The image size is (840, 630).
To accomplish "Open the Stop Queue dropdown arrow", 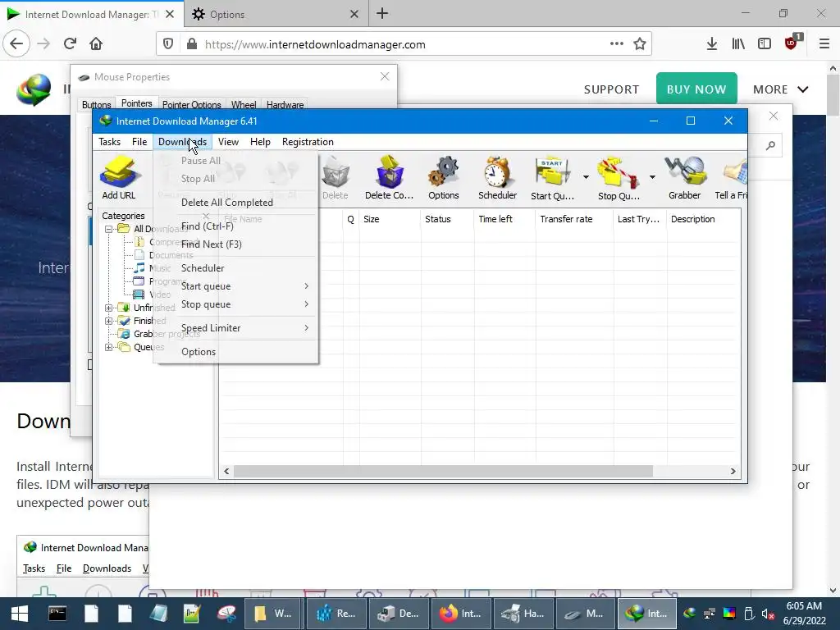I will (652, 177).
